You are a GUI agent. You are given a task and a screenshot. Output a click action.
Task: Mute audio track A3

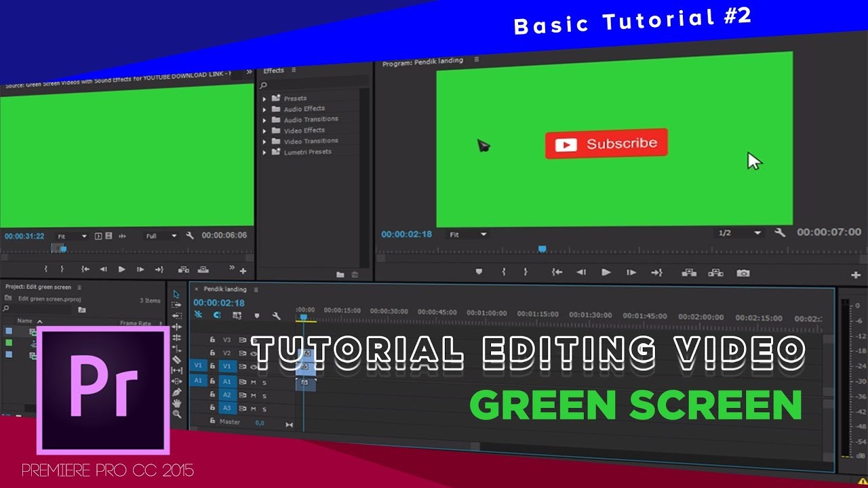pyautogui.click(x=254, y=409)
